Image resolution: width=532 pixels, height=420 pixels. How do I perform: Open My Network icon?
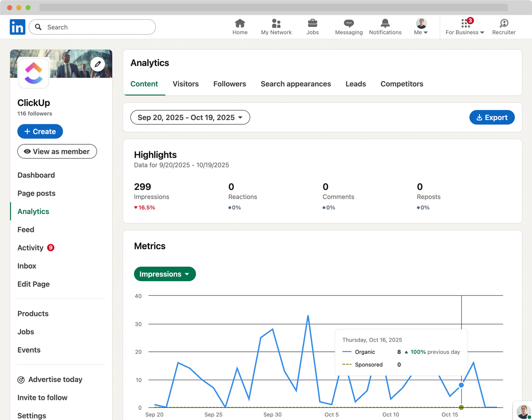tap(276, 26)
